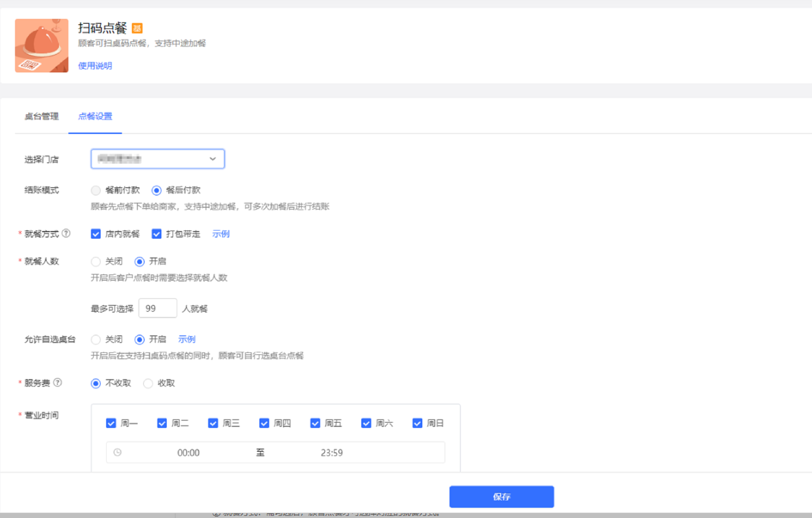Click the clock icon in the time range

117,452
